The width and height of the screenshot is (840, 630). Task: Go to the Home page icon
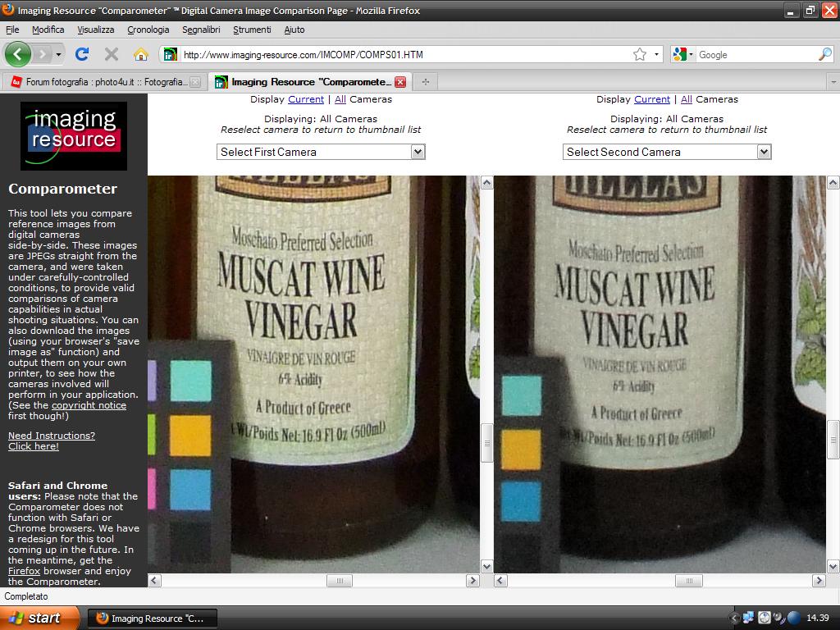tap(140, 54)
